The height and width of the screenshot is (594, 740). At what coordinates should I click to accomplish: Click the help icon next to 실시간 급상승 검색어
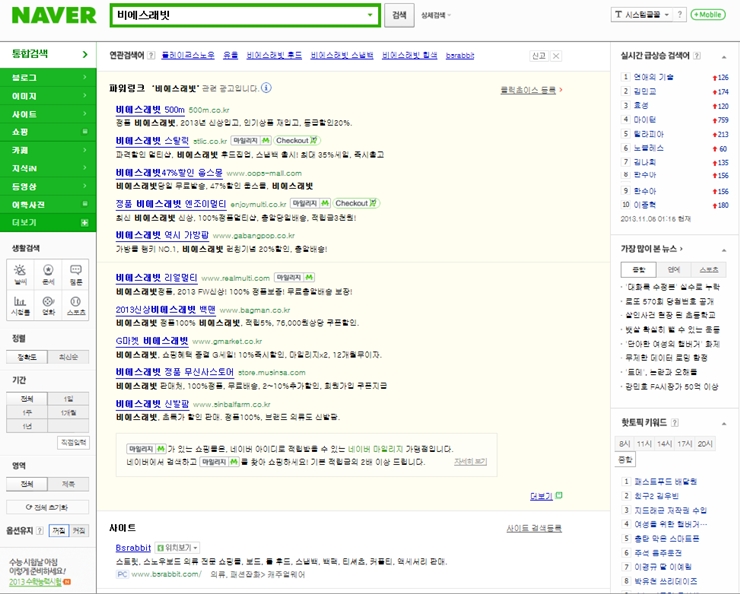[x=697, y=56]
